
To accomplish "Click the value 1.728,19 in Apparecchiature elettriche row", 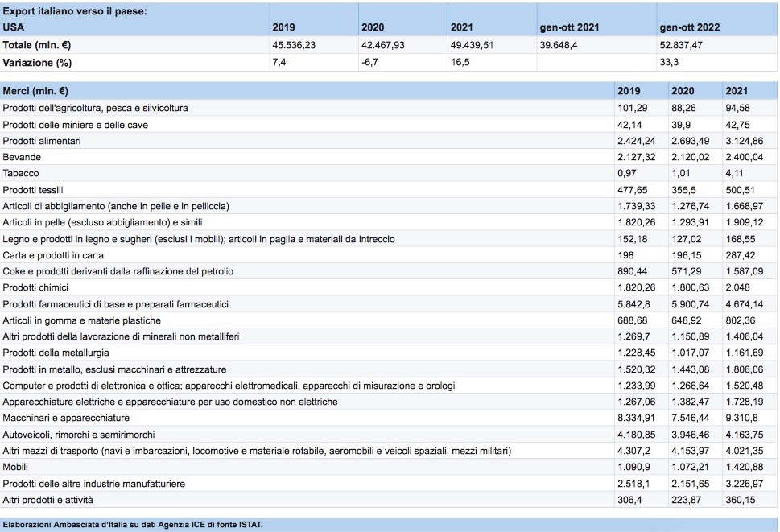I will tap(745, 402).
